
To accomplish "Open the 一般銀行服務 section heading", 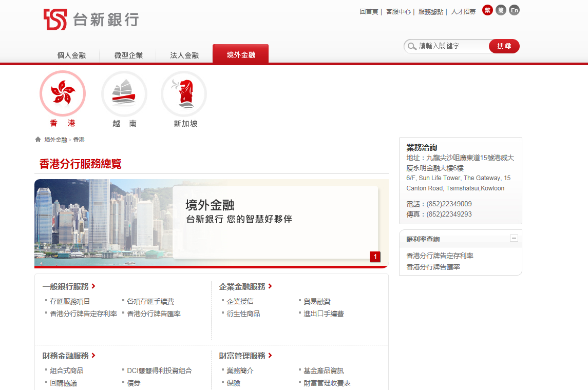I will pos(66,287).
